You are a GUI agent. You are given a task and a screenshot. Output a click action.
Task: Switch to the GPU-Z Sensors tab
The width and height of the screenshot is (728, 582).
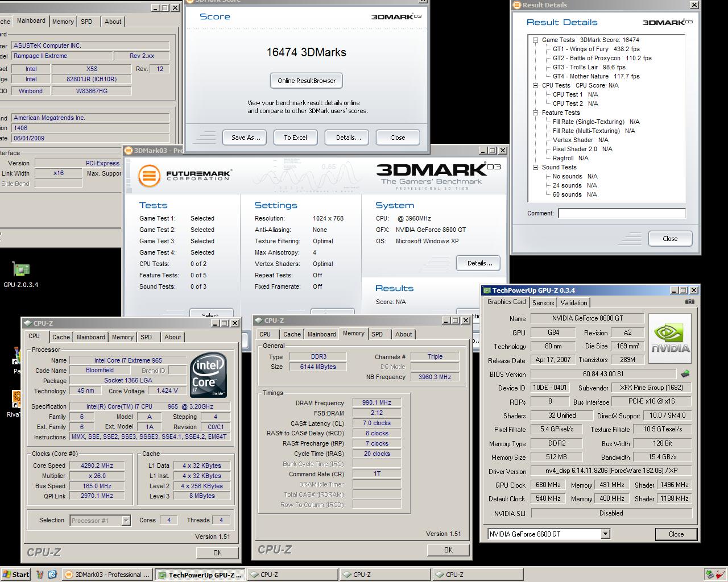[543, 303]
